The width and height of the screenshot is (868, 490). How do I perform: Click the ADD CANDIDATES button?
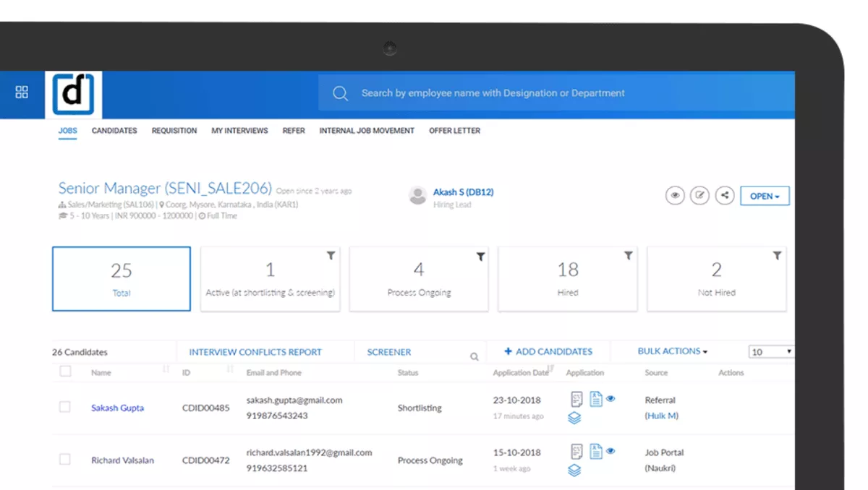coord(548,351)
